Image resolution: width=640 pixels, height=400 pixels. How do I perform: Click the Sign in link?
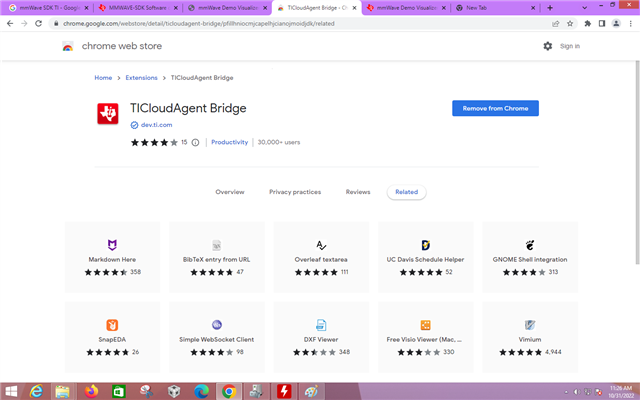tap(570, 46)
